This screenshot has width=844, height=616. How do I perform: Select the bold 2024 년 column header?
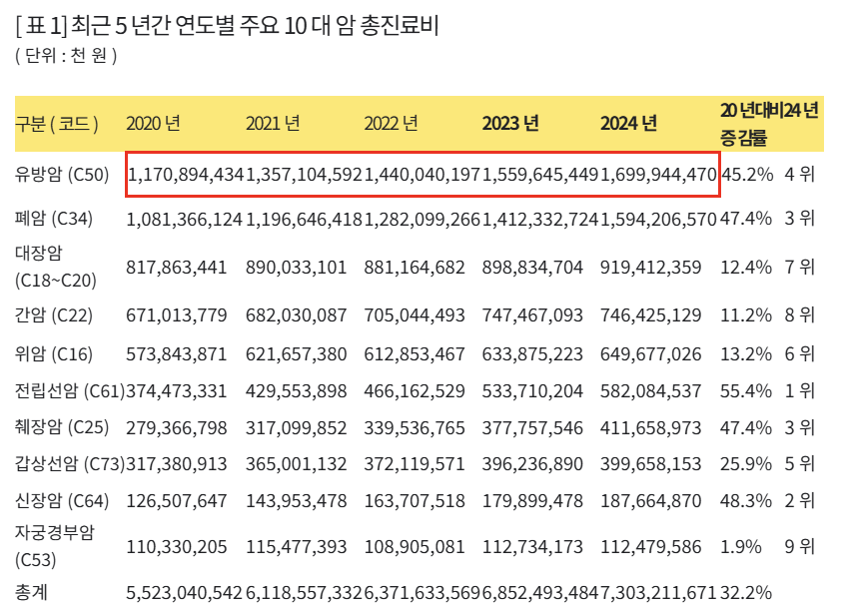627,121
